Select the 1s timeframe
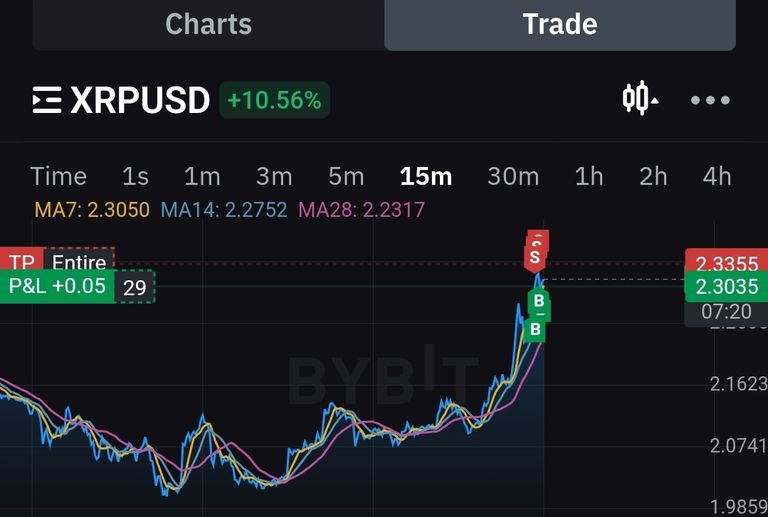 [135, 176]
